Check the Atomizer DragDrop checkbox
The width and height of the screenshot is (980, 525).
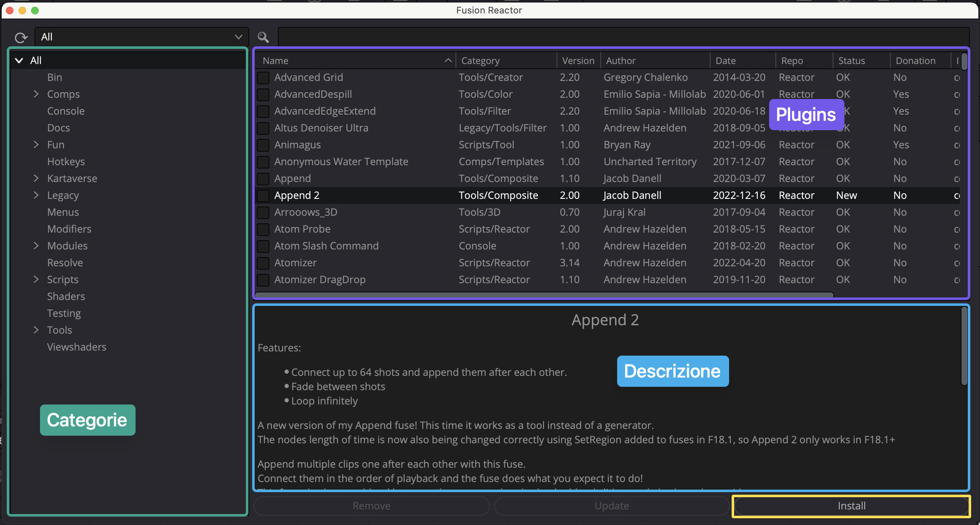tap(263, 280)
